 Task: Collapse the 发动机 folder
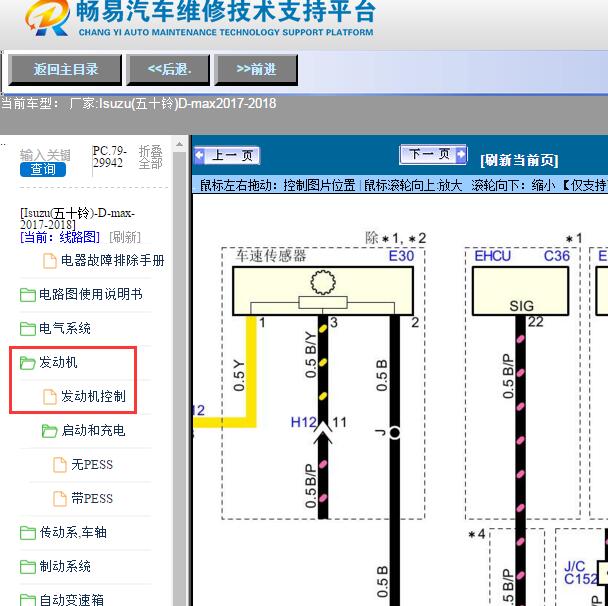pos(58,363)
